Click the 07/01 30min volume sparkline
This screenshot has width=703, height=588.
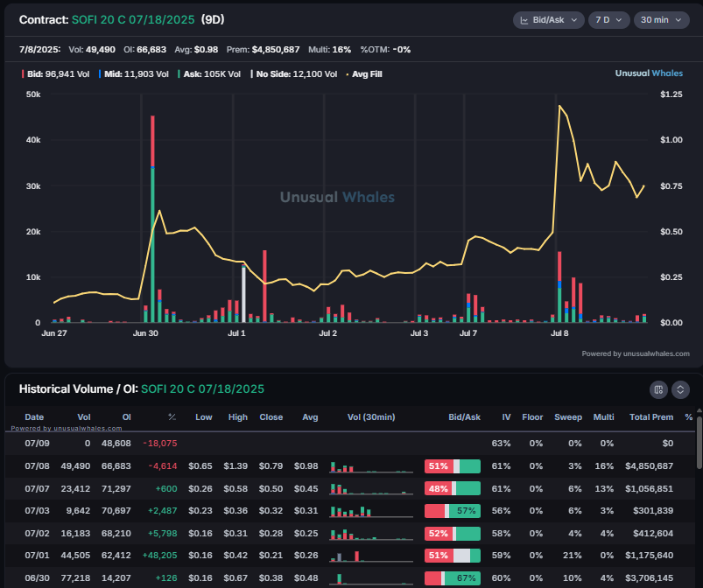pos(371,556)
